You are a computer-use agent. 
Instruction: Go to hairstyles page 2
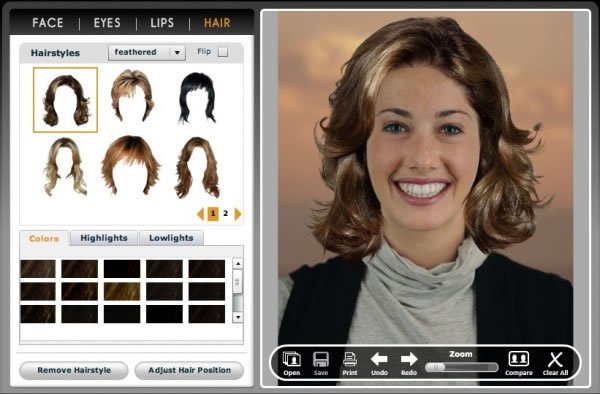(x=225, y=213)
